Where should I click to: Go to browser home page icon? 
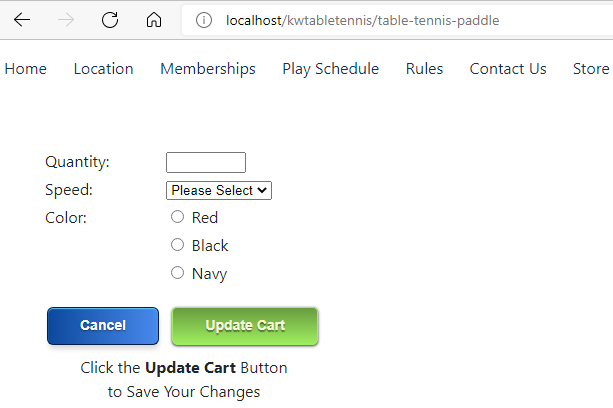tap(153, 20)
